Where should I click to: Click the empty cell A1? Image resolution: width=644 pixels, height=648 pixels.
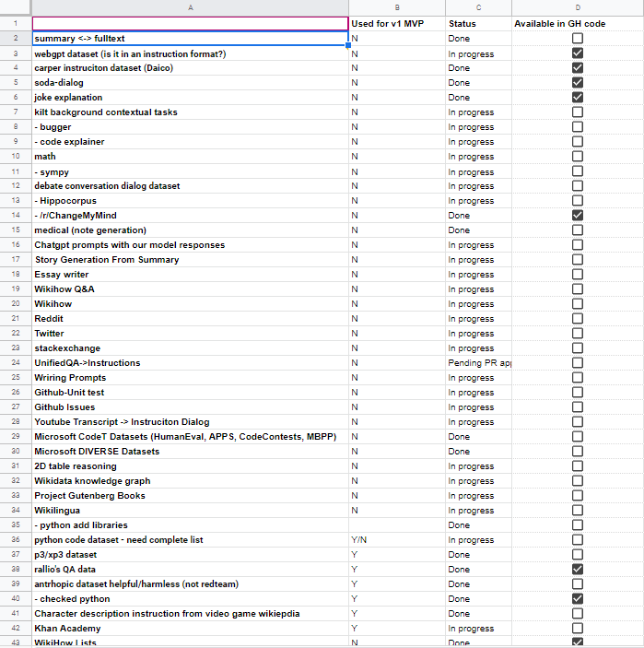click(190, 24)
